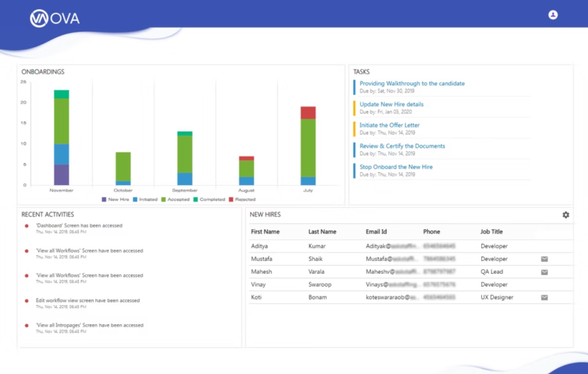588x374 pixels.
Task: Click the November stacked bar
Action: [61, 137]
